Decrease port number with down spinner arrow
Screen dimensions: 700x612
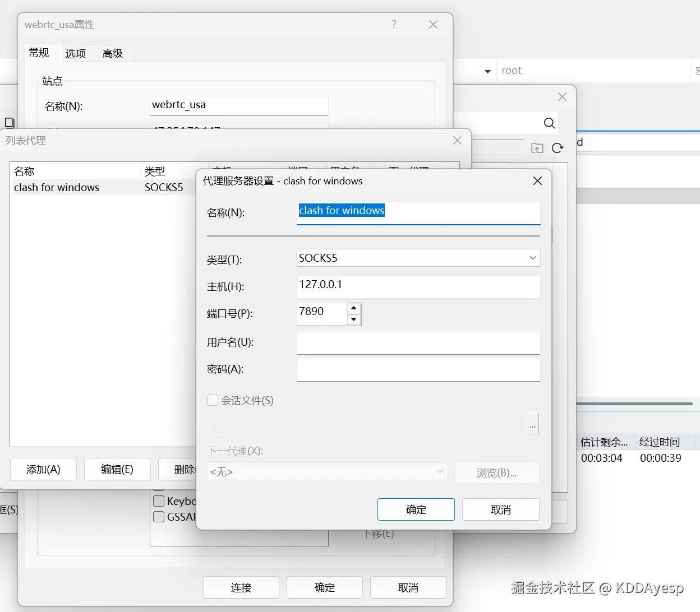(354, 319)
